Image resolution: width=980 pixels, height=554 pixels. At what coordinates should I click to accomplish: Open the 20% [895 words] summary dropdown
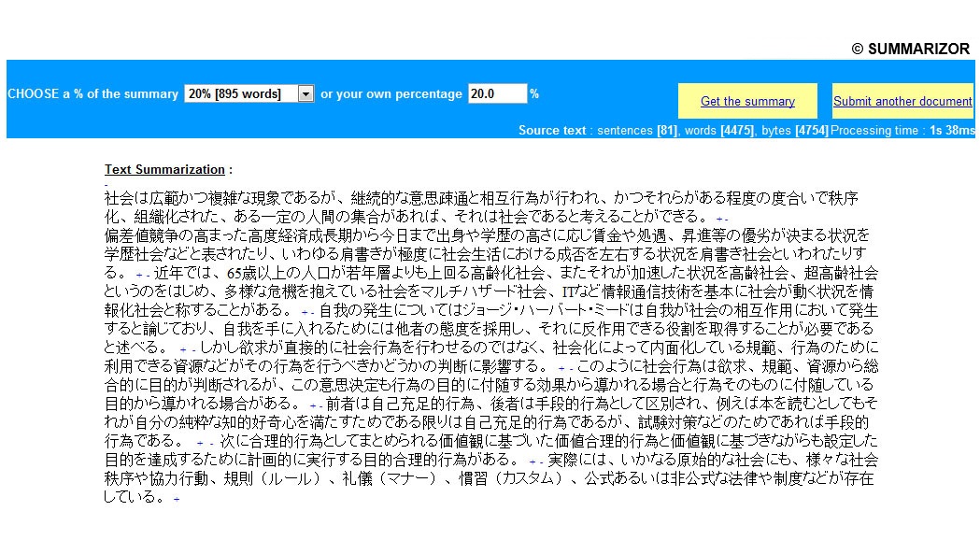click(x=249, y=93)
